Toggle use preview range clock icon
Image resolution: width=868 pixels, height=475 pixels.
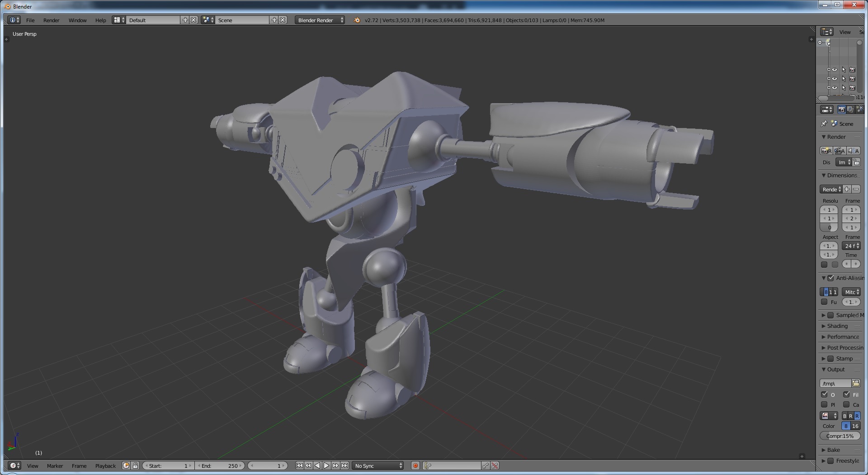click(x=126, y=465)
